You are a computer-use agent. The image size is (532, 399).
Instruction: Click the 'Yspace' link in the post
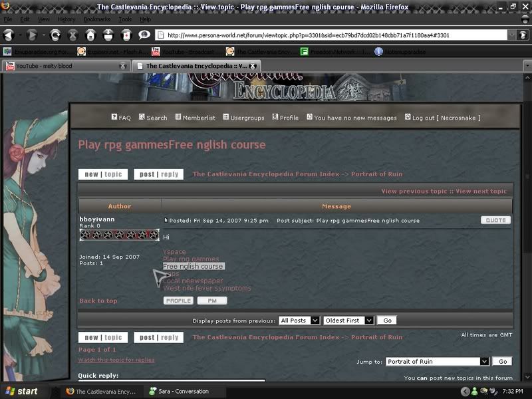(174, 252)
